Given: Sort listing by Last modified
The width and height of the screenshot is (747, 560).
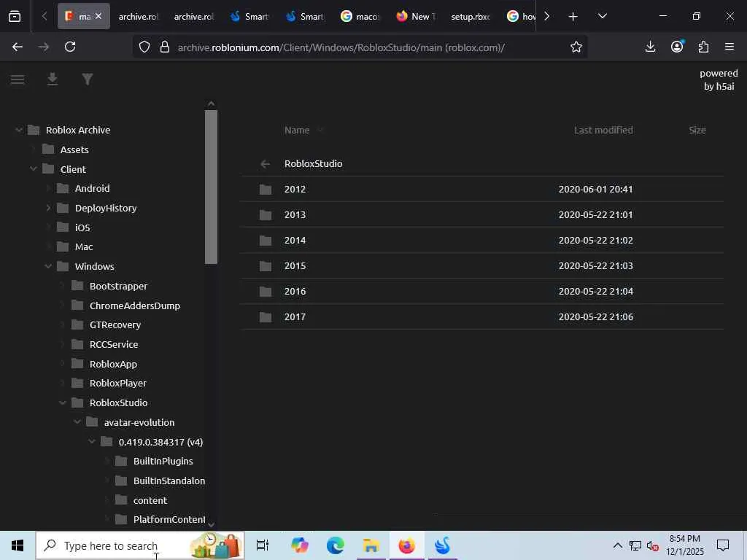Looking at the screenshot, I should pyautogui.click(x=603, y=130).
